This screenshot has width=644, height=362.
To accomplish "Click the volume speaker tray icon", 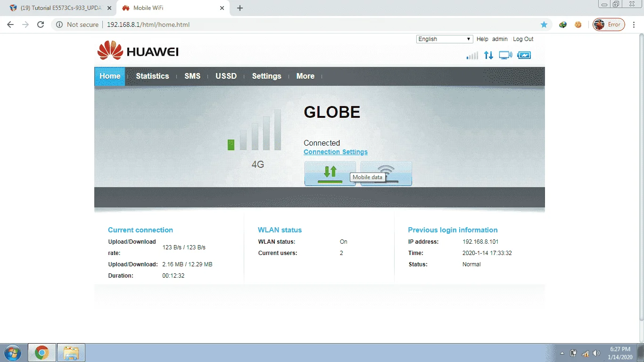I will (596, 353).
